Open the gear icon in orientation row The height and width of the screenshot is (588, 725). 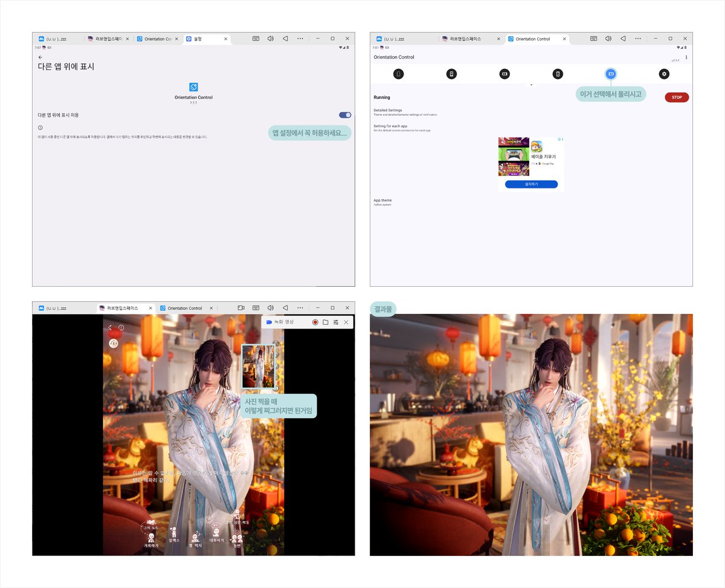tap(664, 74)
